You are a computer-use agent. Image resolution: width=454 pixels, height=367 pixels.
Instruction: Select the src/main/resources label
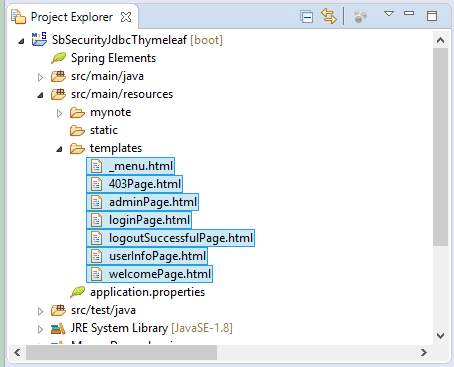[122, 94]
